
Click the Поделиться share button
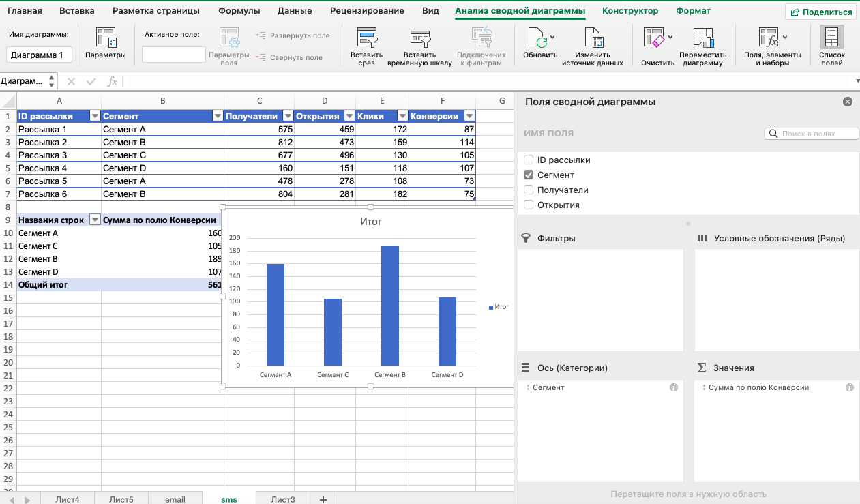click(x=822, y=12)
